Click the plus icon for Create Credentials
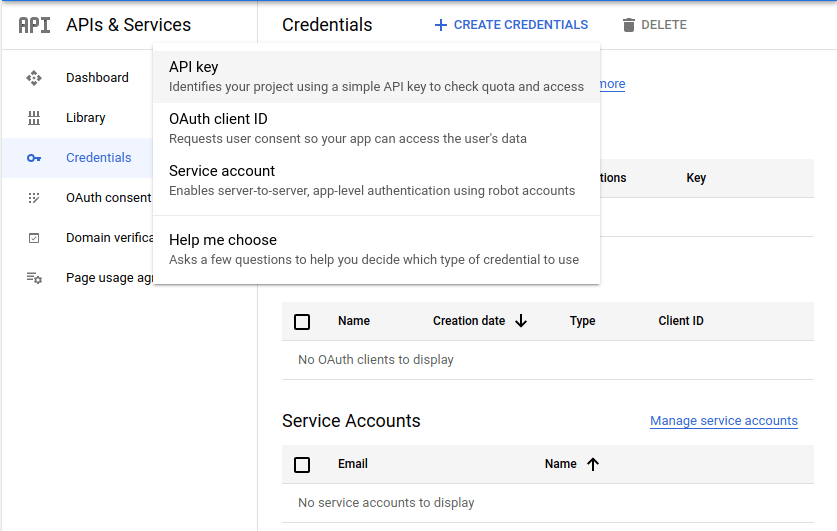The width and height of the screenshot is (837, 531). click(441, 25)
